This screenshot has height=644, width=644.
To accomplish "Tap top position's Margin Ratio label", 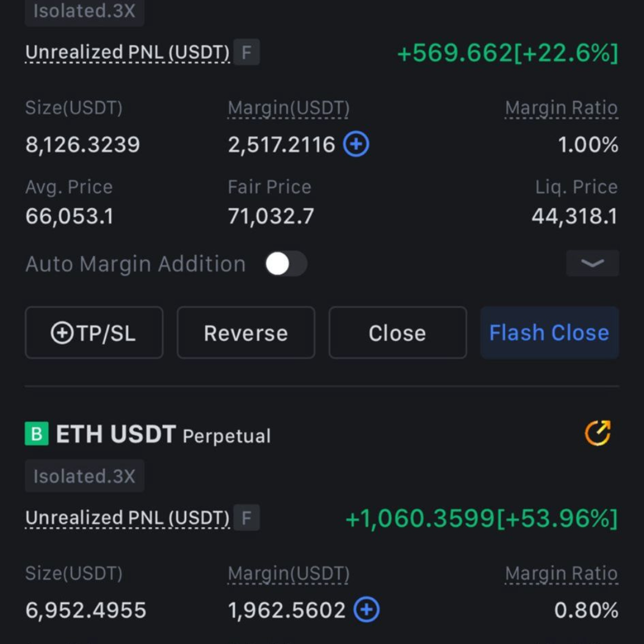I will [x=561, y=109].
